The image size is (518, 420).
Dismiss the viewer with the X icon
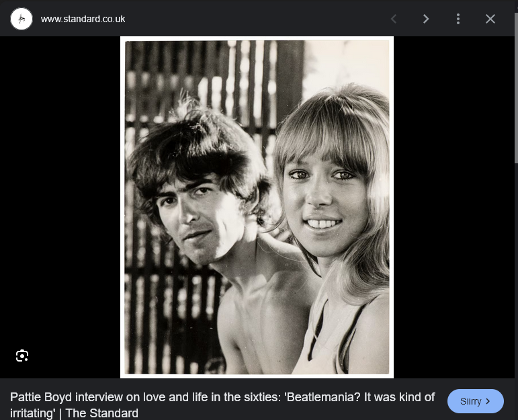coord(490,19)
